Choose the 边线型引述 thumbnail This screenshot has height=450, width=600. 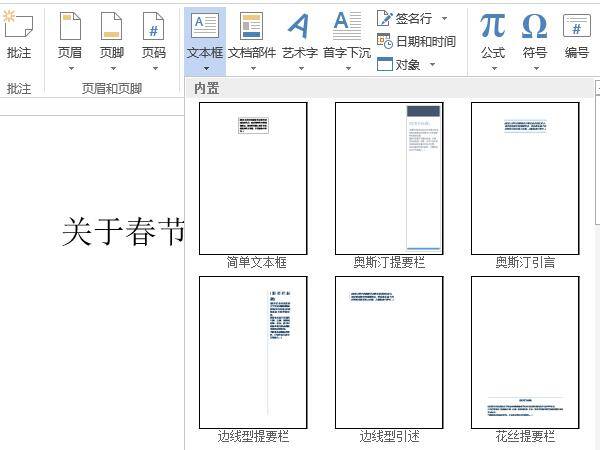coord(389,352)
